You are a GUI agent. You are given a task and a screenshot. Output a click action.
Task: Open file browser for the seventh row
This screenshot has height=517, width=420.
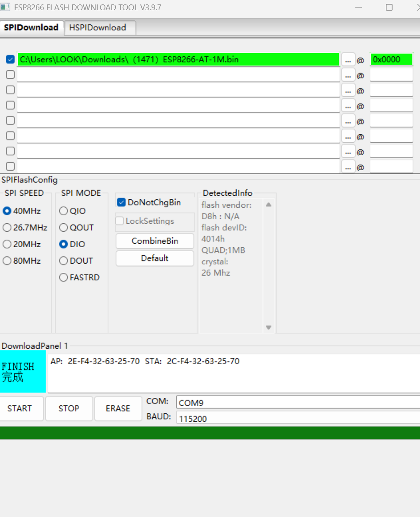tap(348, 152)
